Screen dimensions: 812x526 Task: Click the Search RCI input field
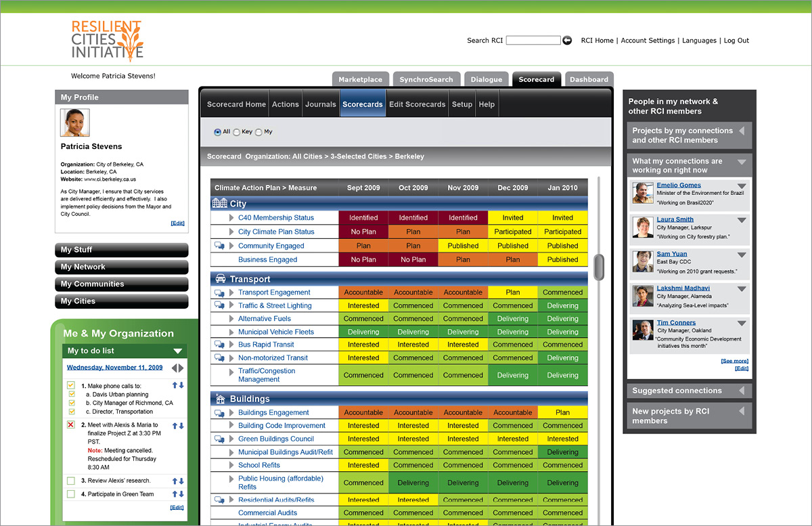[533, 41]
